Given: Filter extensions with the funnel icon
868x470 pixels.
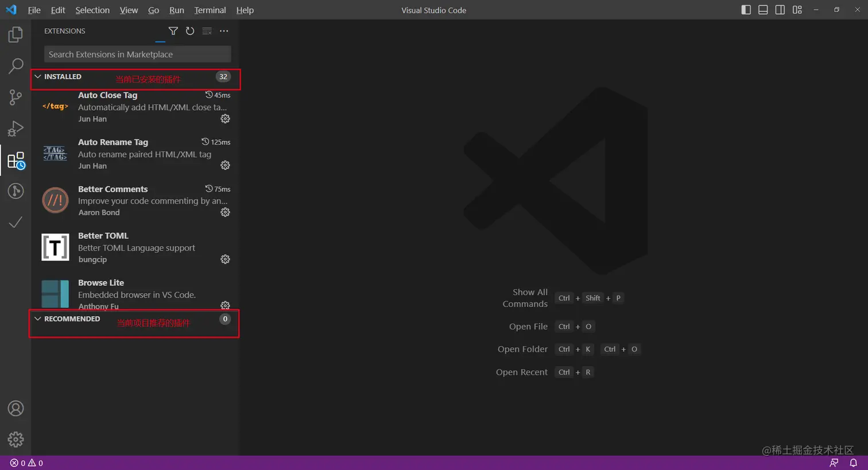Looking at the screenshot, I should (x=173, y=31).
